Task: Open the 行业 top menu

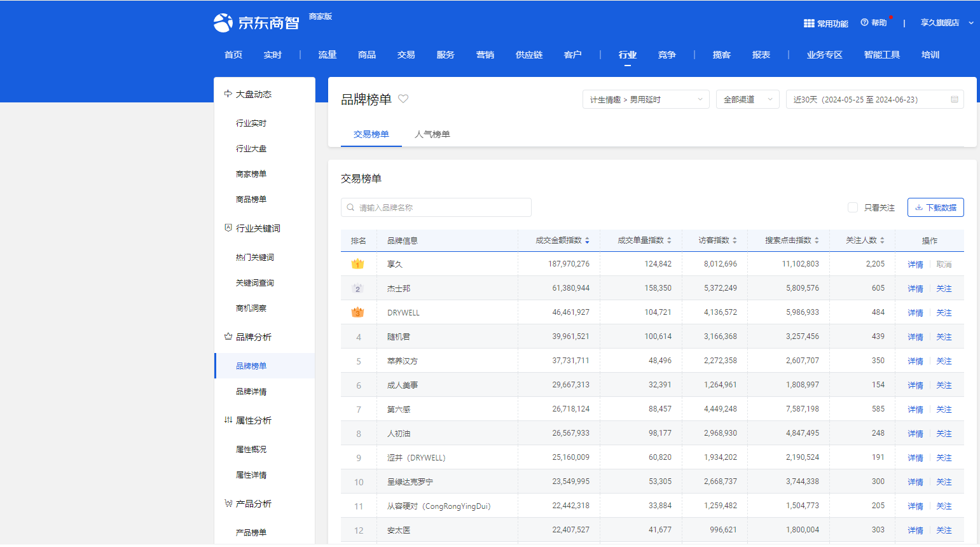Action: coord(628,55)
